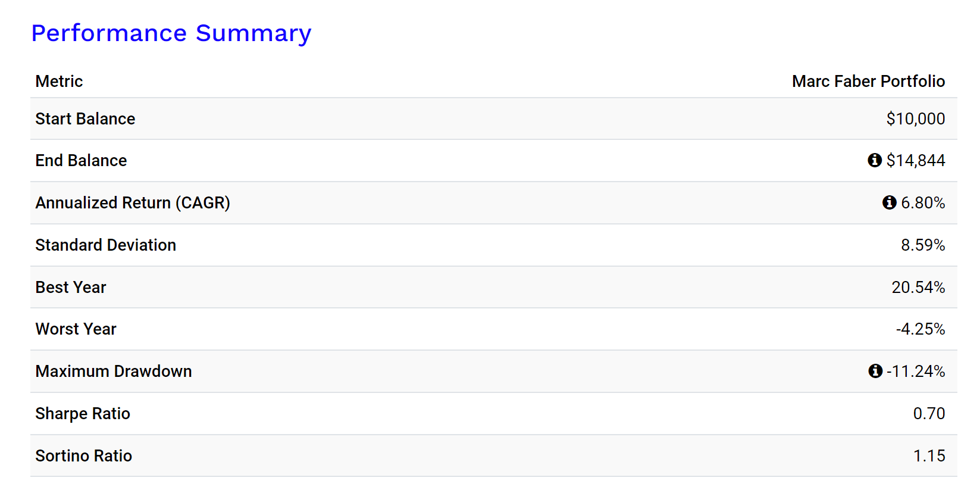Select the Annualized Return (CAGR) label
Screen dimensions: 980x493
[x=133, y=203]
